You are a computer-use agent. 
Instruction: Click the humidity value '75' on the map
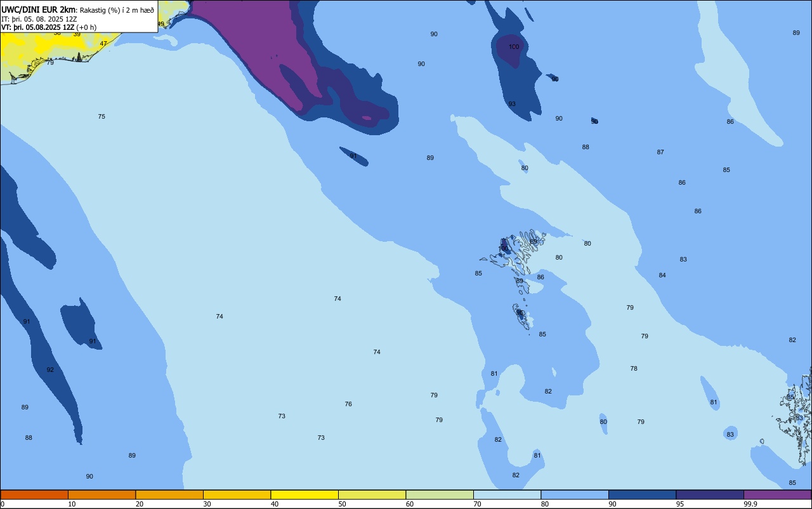101,117
